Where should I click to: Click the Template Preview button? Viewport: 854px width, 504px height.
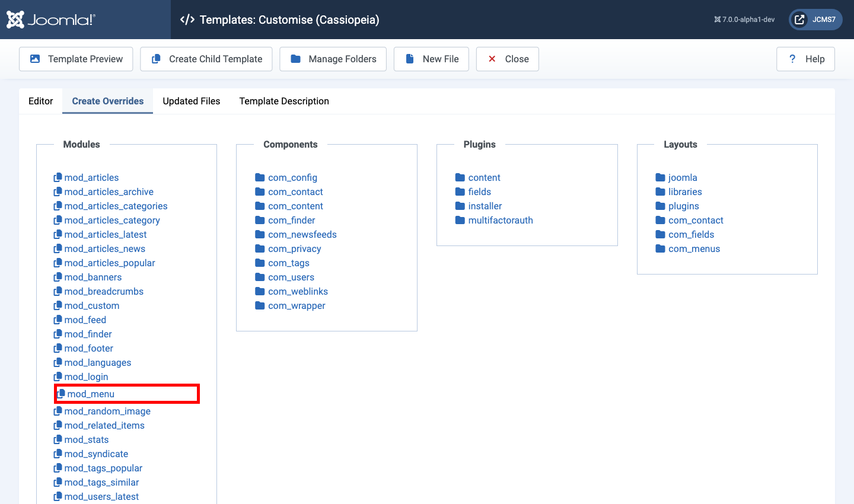[x=76, y=59]
